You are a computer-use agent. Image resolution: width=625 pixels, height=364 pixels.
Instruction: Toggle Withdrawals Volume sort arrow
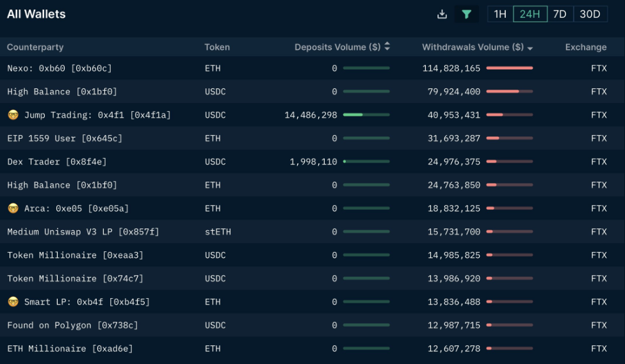(x=530, y=48)
